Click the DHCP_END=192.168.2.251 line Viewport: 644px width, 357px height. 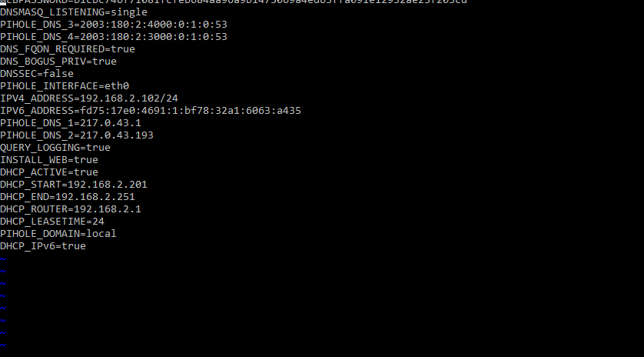pyautogui.click(x=68, y=197)
